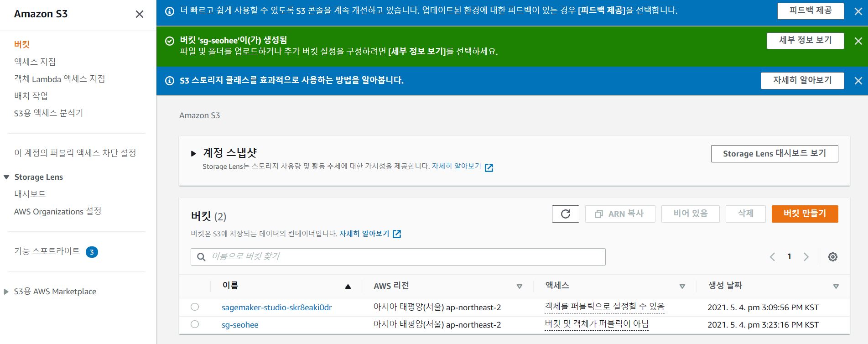868x344 pixels.
Task: Open AWS Organizations 설정
Action: (x=57, y=211)
